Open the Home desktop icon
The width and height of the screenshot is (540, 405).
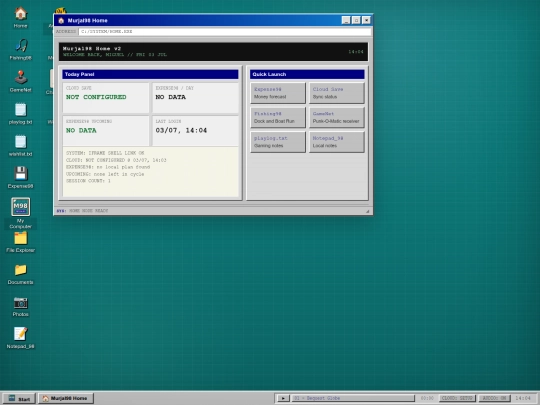coord(21,17)
